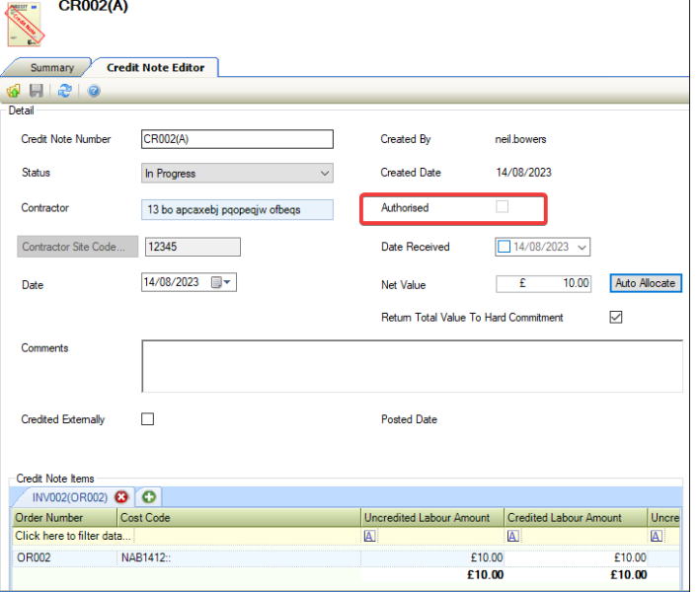This screenshot has width=700, height=592.
Task: Click filter icon under Credited Labour Amount
Action: (513, 536)
